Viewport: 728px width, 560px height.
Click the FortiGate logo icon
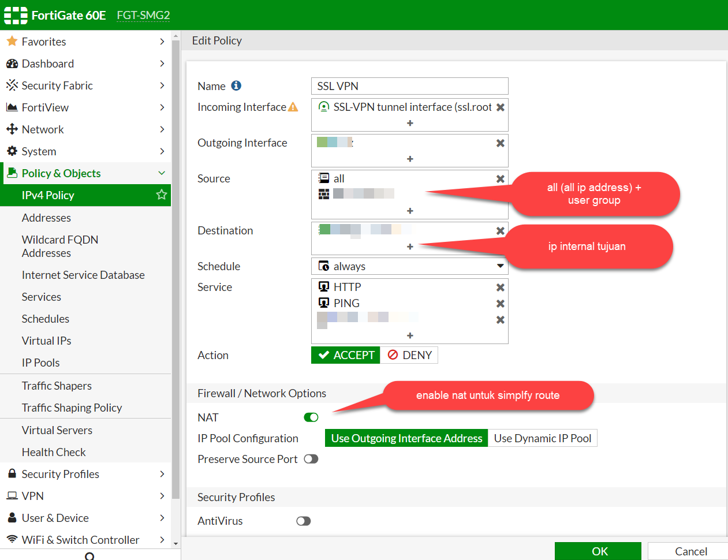click(x=16, y=16)
